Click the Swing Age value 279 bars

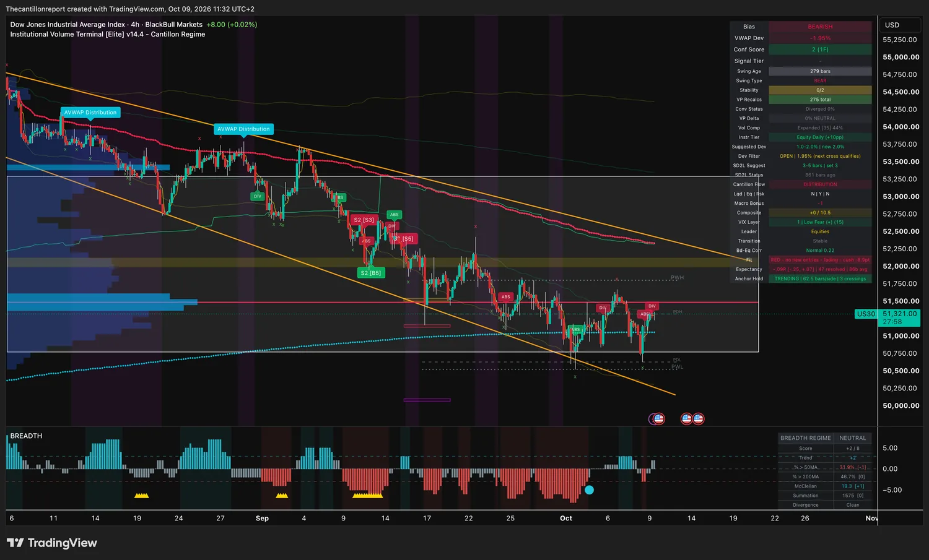820,71
